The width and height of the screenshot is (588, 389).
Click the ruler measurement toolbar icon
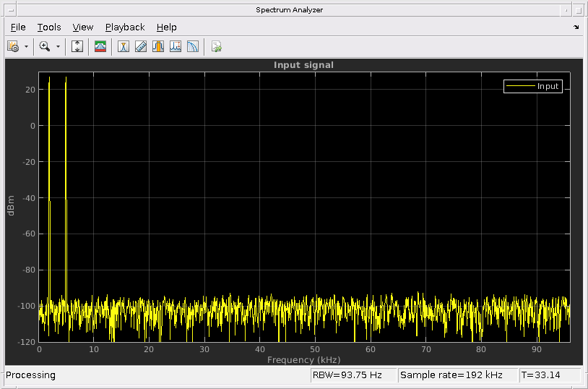[141, 46]
